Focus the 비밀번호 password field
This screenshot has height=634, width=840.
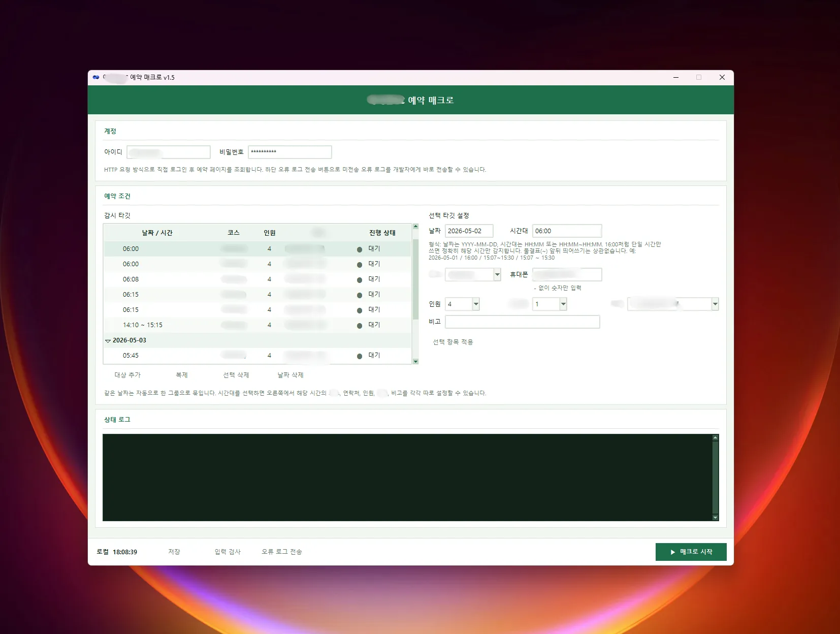290,152
